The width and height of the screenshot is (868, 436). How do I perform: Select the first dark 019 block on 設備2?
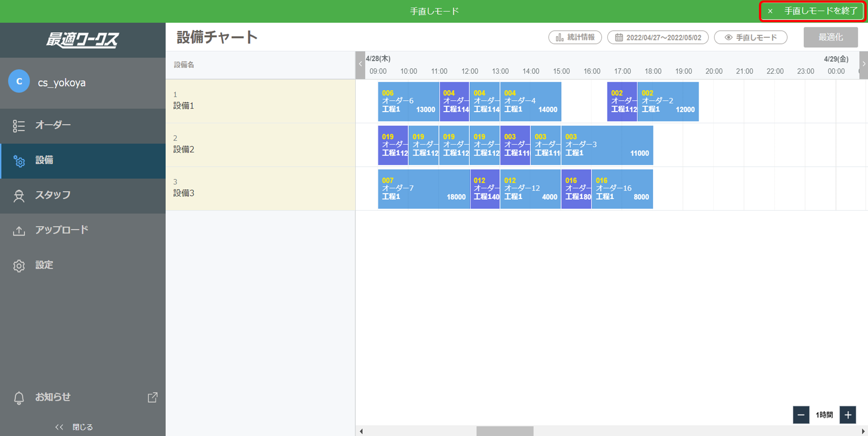click(393, 145)
